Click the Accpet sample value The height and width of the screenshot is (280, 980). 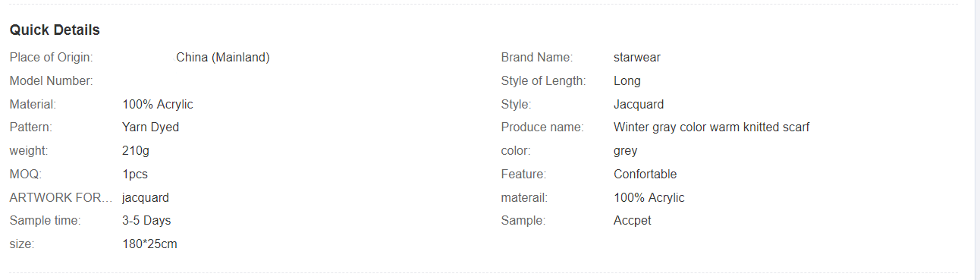point(633,221)
